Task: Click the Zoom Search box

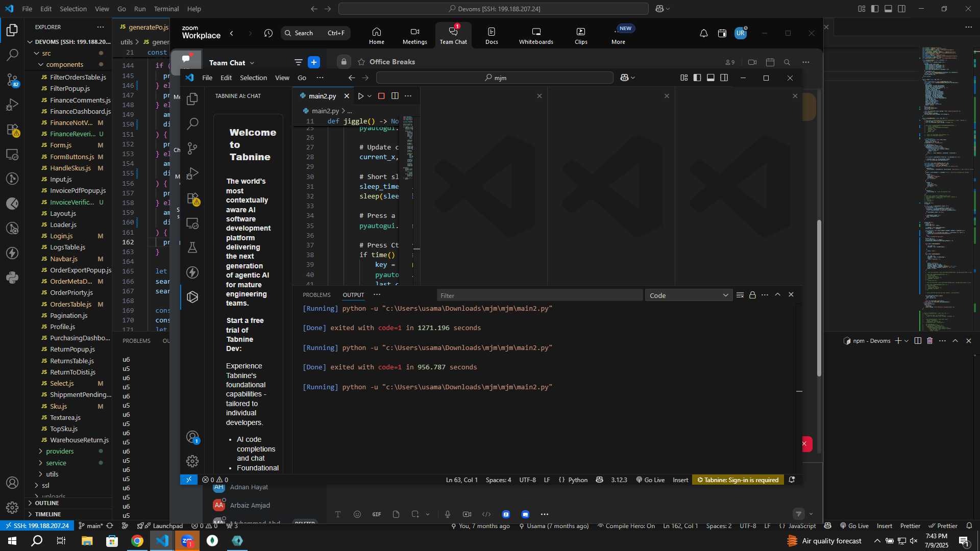Action: pyautogui.click(x=315, y=33)
